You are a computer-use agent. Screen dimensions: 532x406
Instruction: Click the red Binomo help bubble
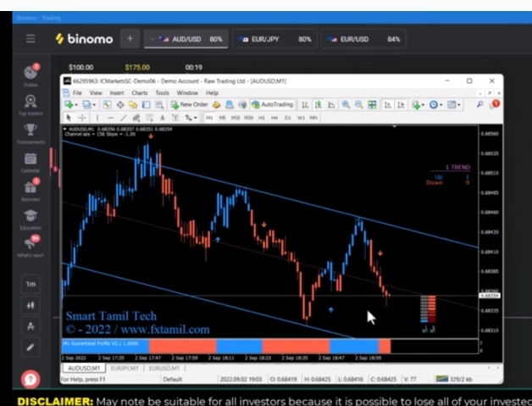[x=30, y=379]
